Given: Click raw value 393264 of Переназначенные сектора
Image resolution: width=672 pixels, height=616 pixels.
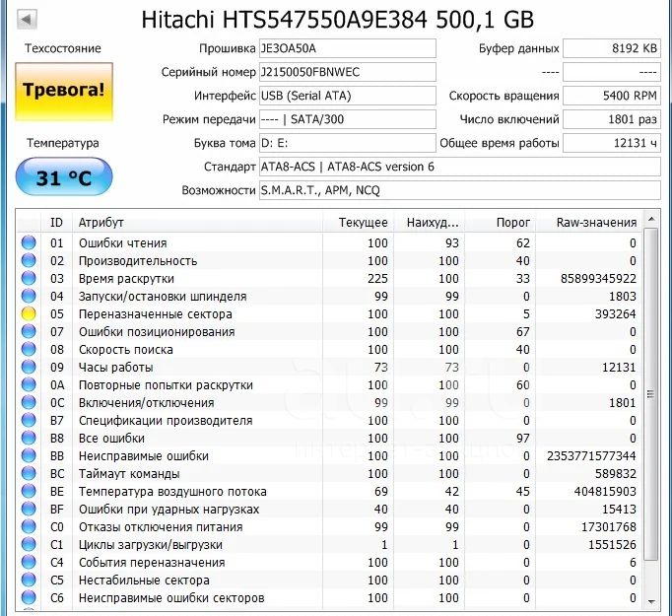Looking at the screenshot, I should click(x=615, y=314).
